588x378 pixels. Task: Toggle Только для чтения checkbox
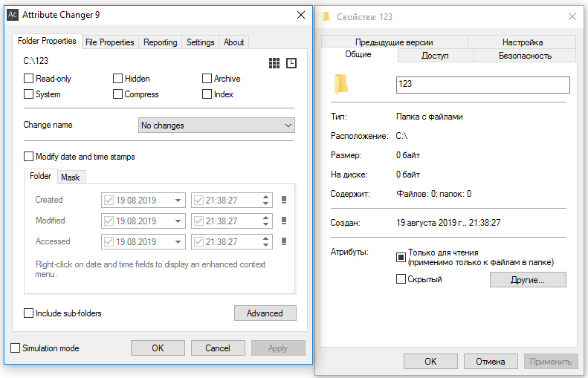click(401, 258)
